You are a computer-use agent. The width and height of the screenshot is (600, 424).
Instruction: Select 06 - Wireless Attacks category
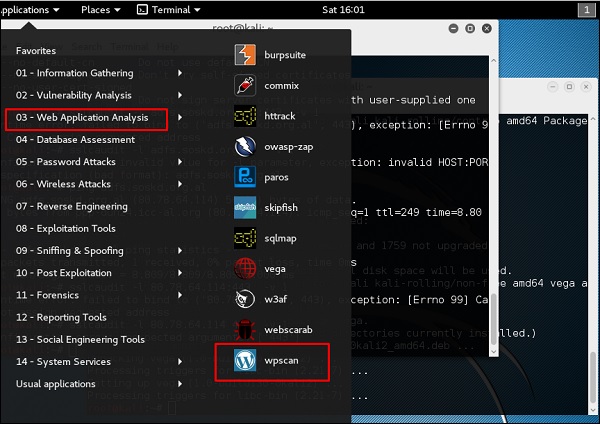[x=63, y=184]
